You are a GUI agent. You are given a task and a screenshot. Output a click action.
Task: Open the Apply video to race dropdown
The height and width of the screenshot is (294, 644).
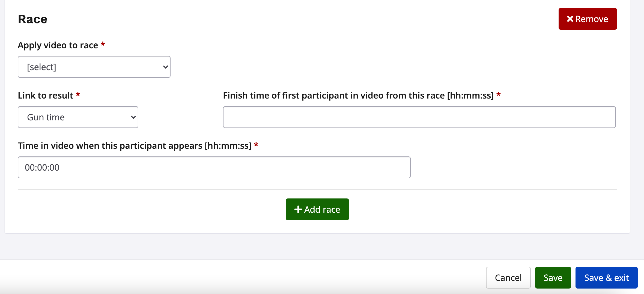(x=94, y=67)
